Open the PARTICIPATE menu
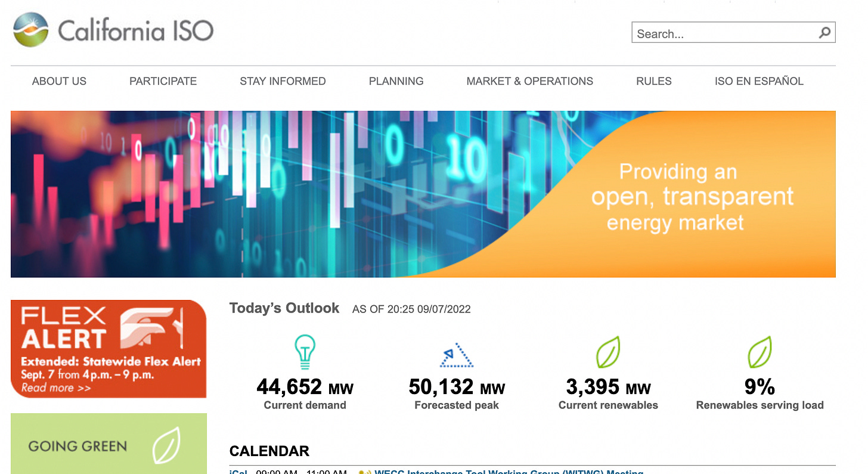The image size is (868, 474). tap(163, 81)
